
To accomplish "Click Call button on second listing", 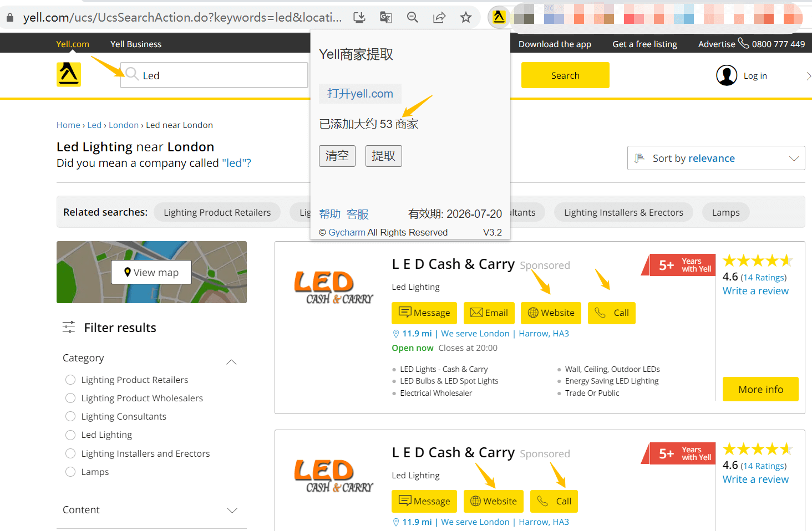I will [554, 501].
